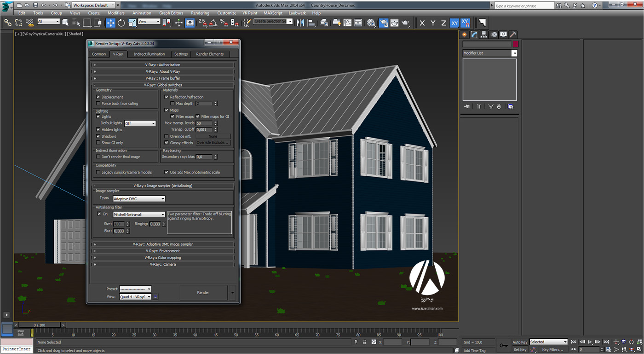Open the Material Editor from the toolbar
This screenshot has width=644, height=354.
click(x=371, y=23)
